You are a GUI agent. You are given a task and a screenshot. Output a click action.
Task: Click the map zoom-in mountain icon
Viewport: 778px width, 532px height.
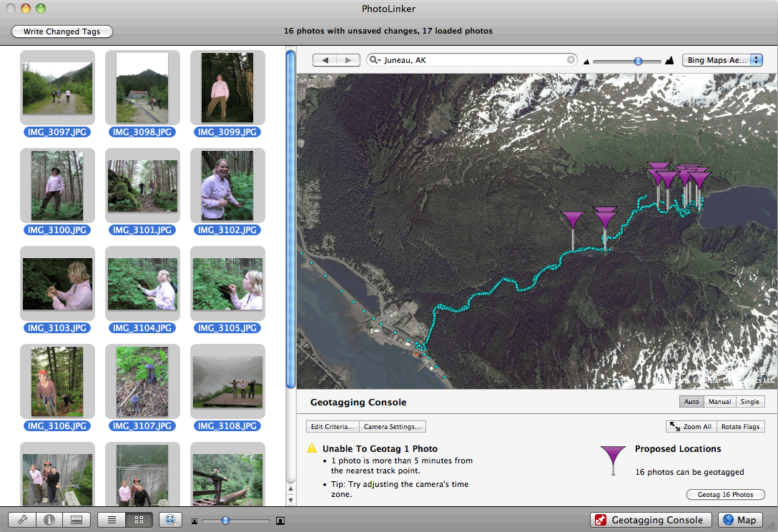pyautogui.click(x=669, y=61)
